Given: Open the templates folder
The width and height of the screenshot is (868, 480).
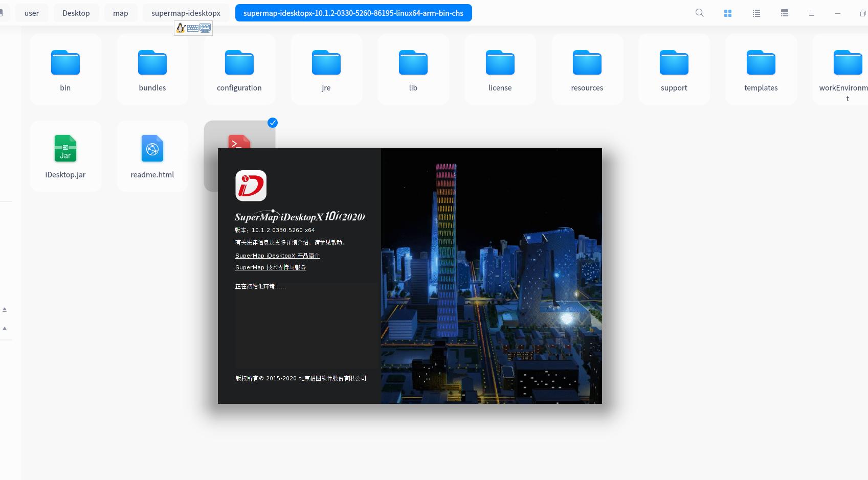Looking at the screenshot, I should pos(761,70).
